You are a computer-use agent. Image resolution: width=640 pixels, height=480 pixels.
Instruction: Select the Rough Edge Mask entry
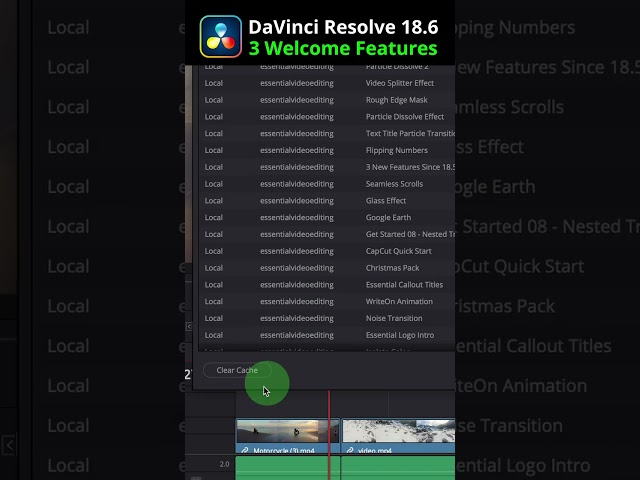click(x=327, y=100)
